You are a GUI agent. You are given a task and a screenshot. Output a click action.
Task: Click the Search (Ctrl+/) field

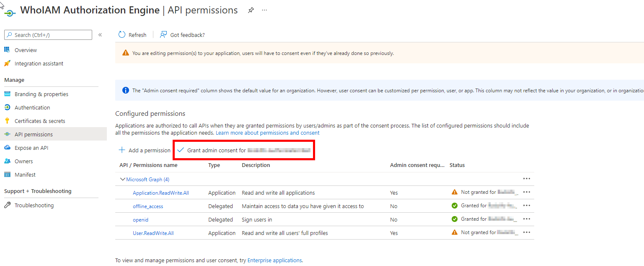coord(48,35)
